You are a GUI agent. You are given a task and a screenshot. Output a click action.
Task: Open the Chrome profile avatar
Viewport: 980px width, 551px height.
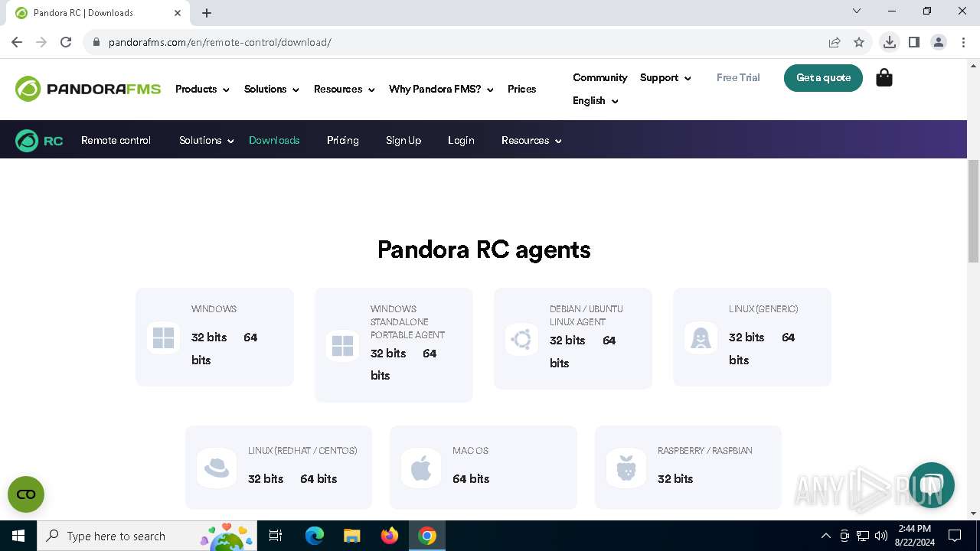pyautogui.click(x=939, y=42)
